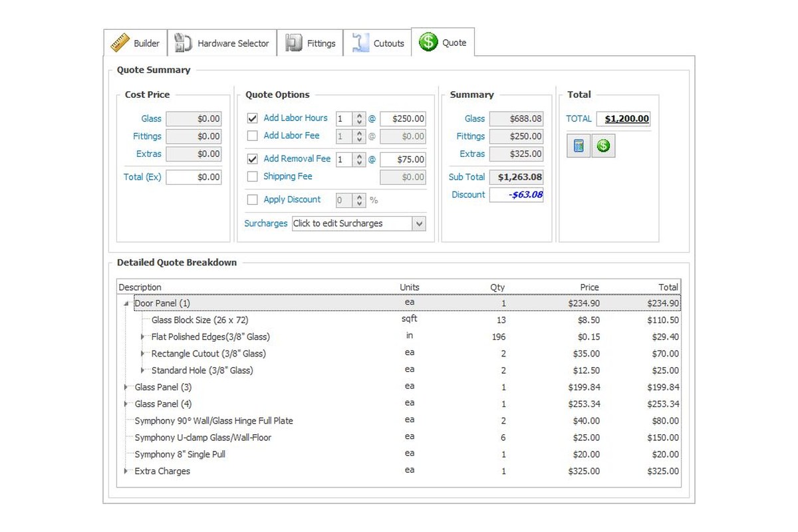798x532 pixels.
Task: Click the quantity 196 cell
Action: click(499, 337)
